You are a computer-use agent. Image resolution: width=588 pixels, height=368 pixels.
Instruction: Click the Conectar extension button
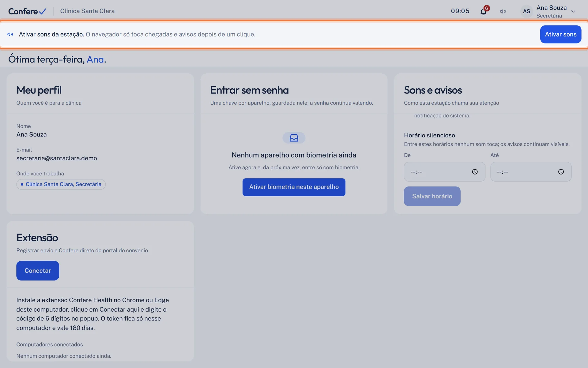pos(38,270)
